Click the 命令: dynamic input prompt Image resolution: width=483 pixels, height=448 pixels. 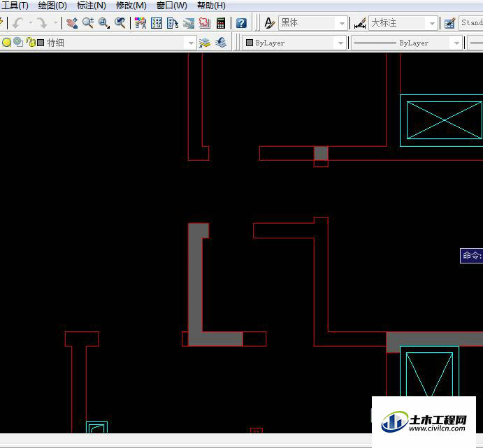pyautogui.click(x=471, y=256)
